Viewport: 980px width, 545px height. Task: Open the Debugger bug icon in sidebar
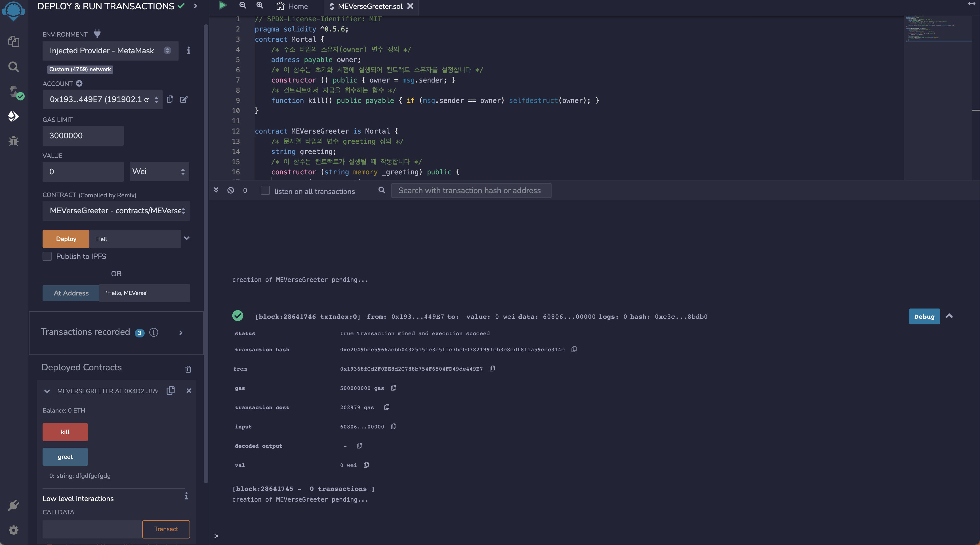click(14, 141)
